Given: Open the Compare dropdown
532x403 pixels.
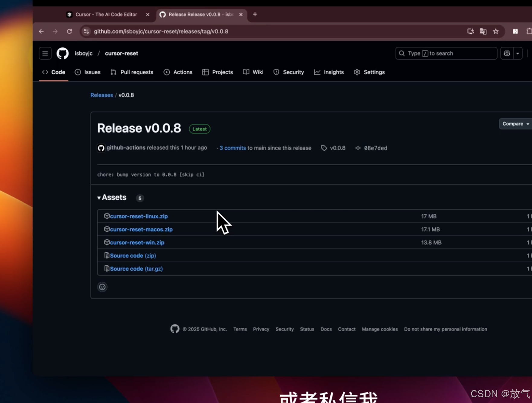Looking at the screenshot, I should pos(516,124).
